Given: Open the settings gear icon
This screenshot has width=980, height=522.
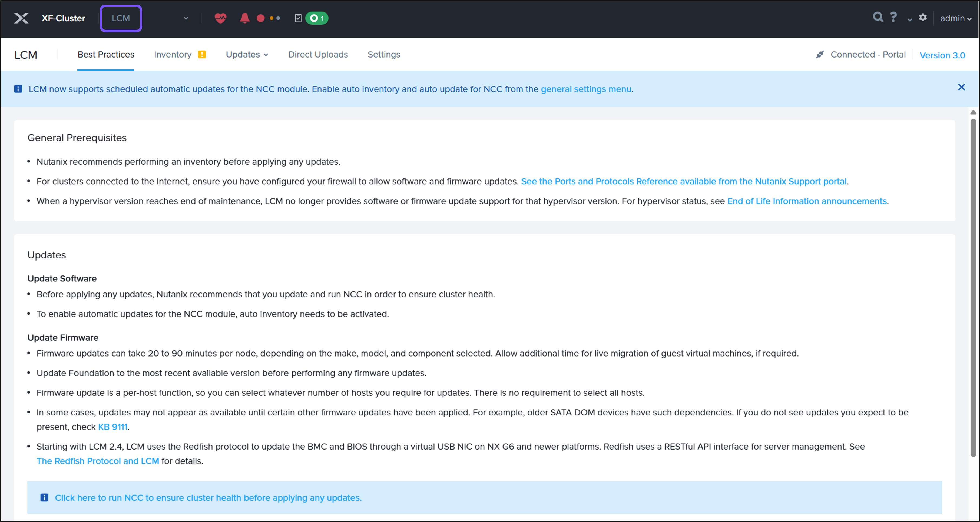Looking at the screenshot, I should pyautogui.click(x=923, y=18).
